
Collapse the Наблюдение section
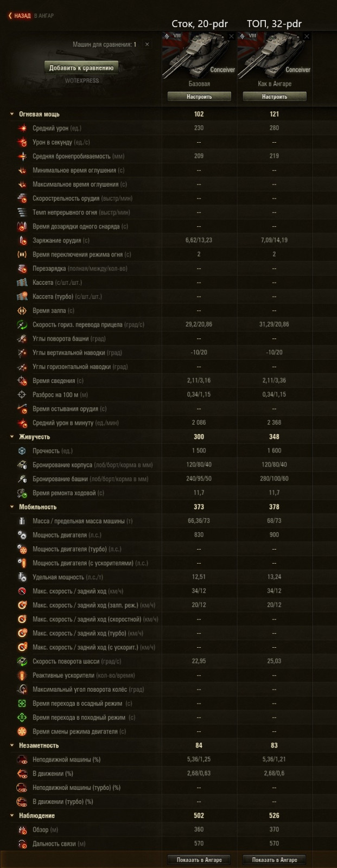click(x=12, y=816)
